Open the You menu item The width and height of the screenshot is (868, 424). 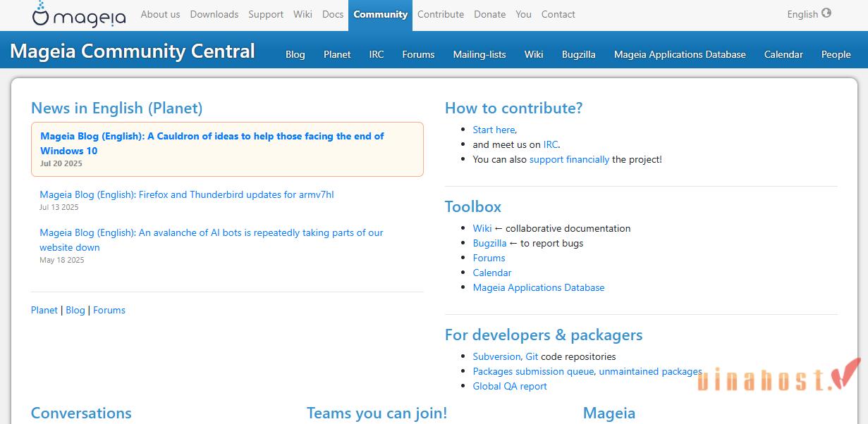[x=523, y=14]
